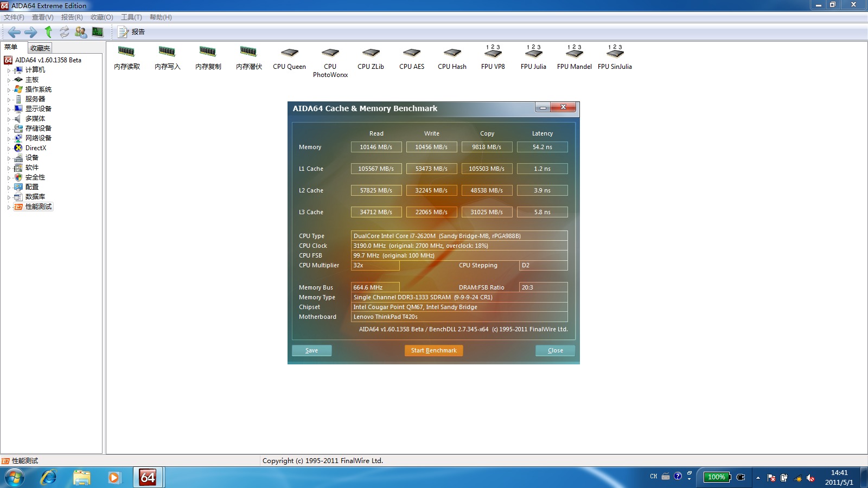Open Windows Media Player from taskbar
This screenshot has width=868, height=488.
tap(114, 478)
